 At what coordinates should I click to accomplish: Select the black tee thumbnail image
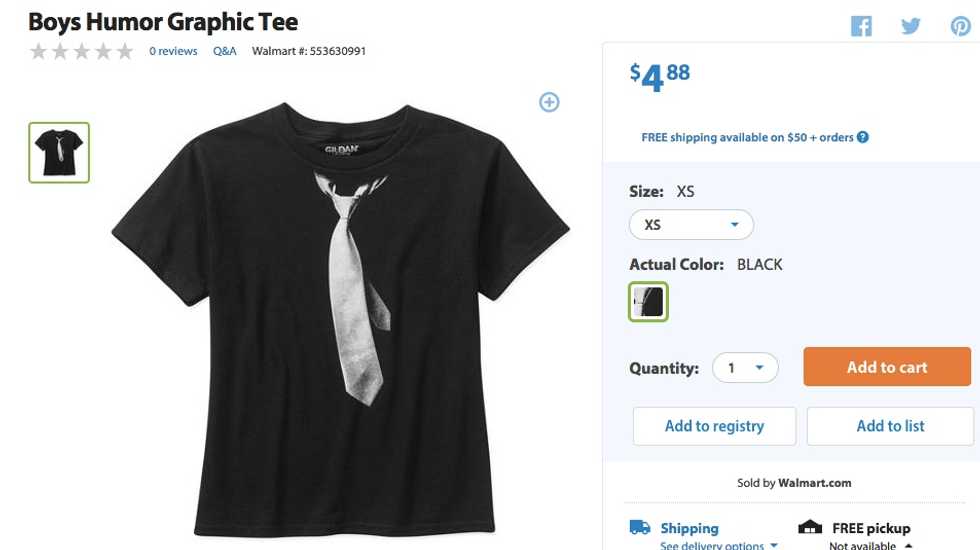(x=59, y=153)
